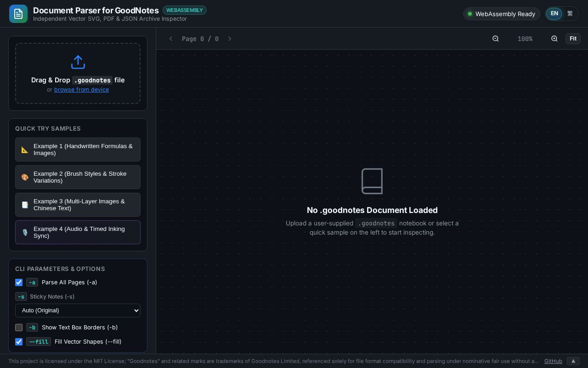Click the palette icon for Example 2
Viewport: 588px width, 368px height.
tap(25, 177)
